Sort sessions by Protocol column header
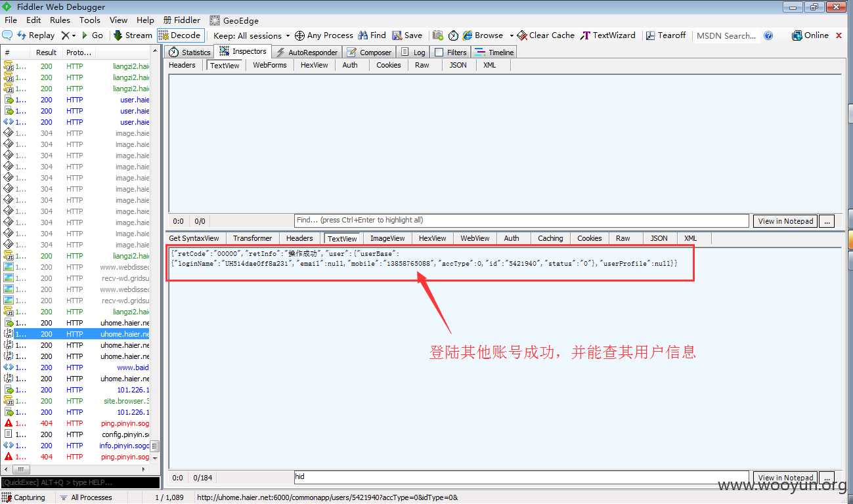Viewport: 853px width, 504px height. pos(79,52)
